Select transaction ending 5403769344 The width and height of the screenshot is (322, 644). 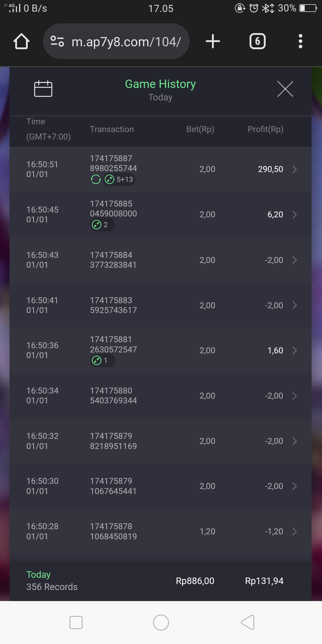[x=113, y=396]
